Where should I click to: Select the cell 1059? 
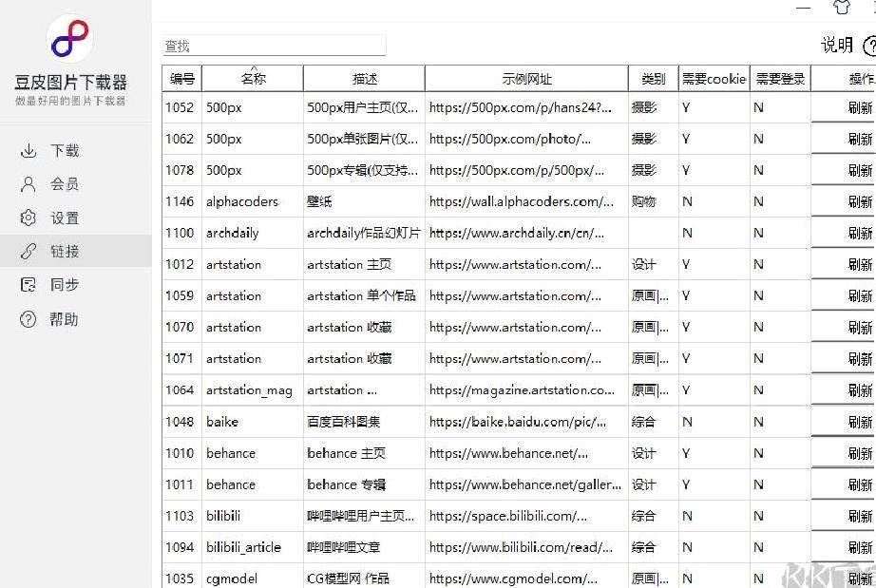pos(182,295)
